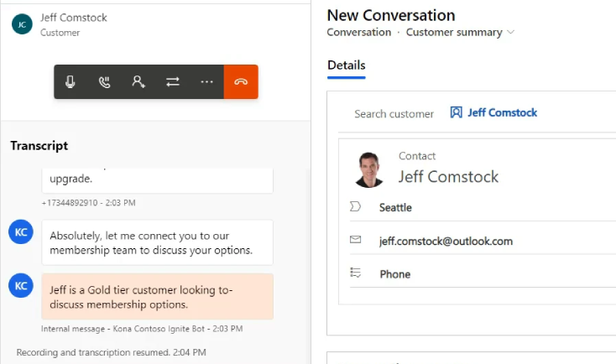Click the KC avatar beside 'Absolutely' message

coord(21,231)
